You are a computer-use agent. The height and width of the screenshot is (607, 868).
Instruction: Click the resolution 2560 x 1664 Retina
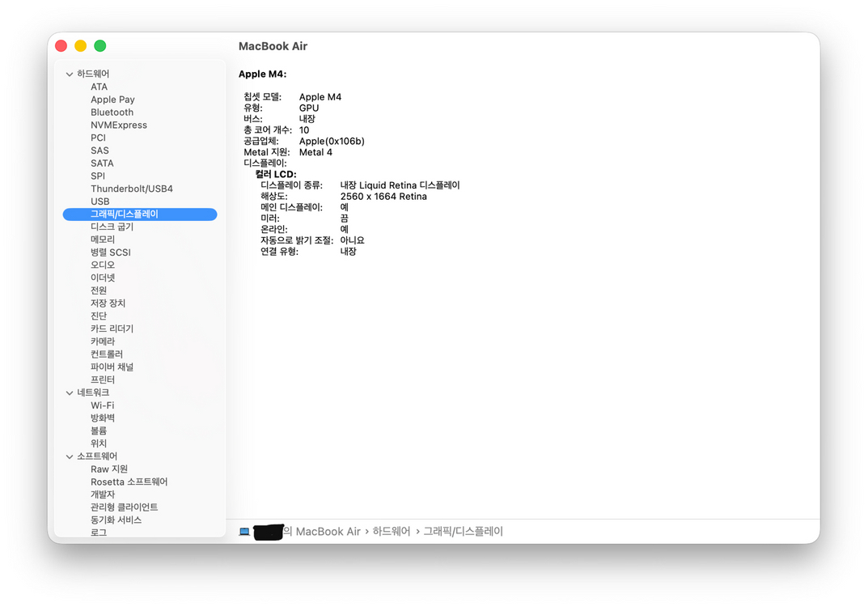click(x=383, y=197)
